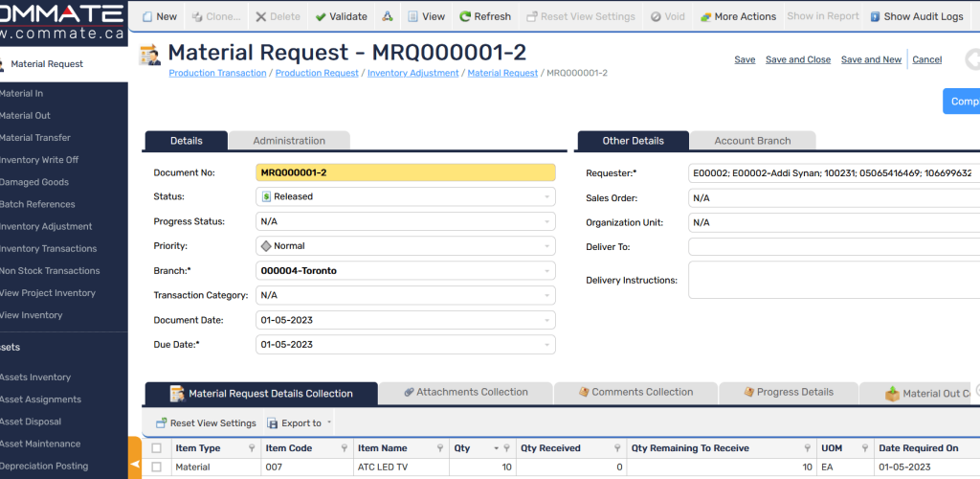Click the Validate checkmark toolbar button
The width and height of the screenshot is (980, 479).
342,17
